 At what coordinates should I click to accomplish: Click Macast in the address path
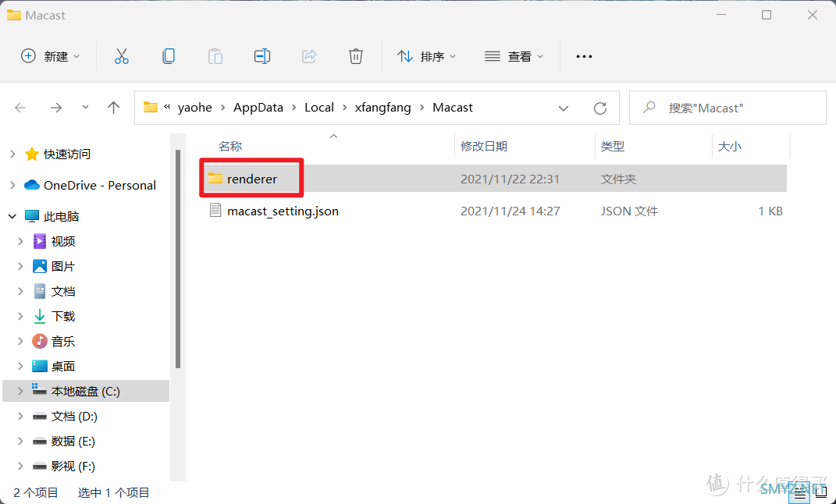[x=453, y=108]
